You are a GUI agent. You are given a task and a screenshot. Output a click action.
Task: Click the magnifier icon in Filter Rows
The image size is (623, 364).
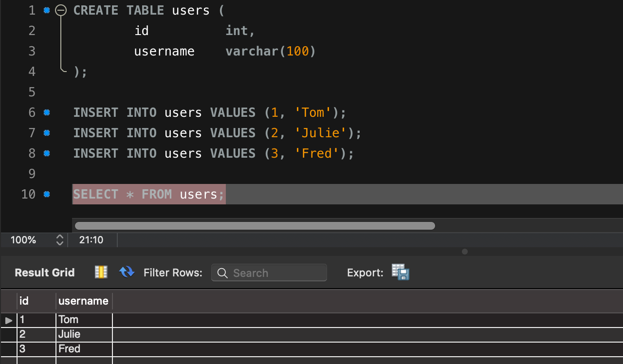[222, 273]
